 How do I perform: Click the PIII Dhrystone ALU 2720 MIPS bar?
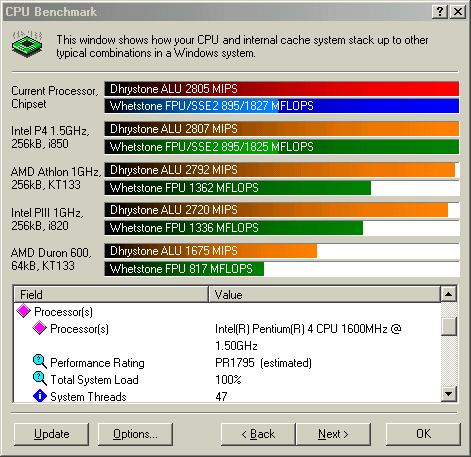tap(276, 210)
